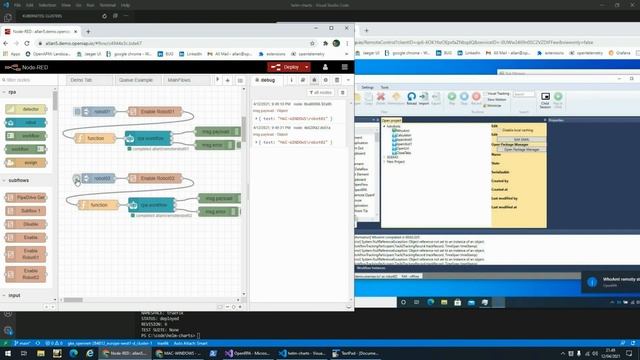640x360 pixels.
Task: Open the debug bug sidebar icon
Action: pyautogui.click(x=314, y=80)
